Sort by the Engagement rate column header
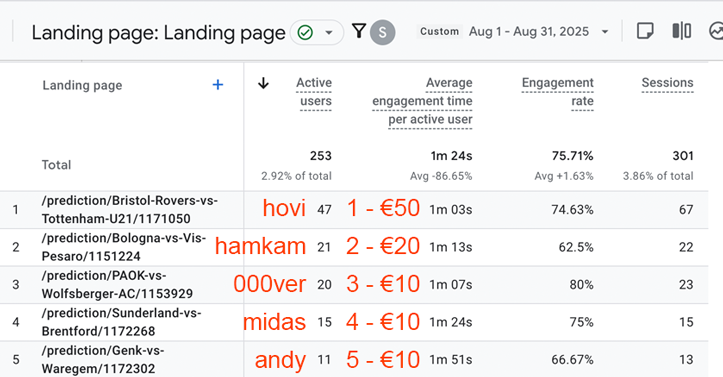 (x=557, y=92)
